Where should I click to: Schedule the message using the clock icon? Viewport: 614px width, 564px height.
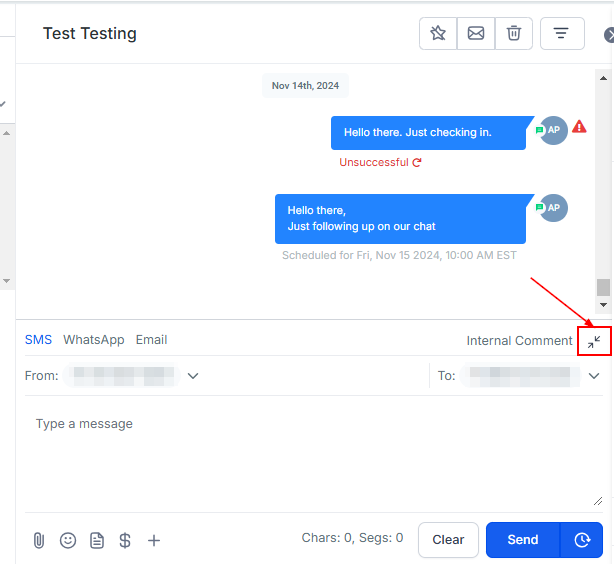582,540
